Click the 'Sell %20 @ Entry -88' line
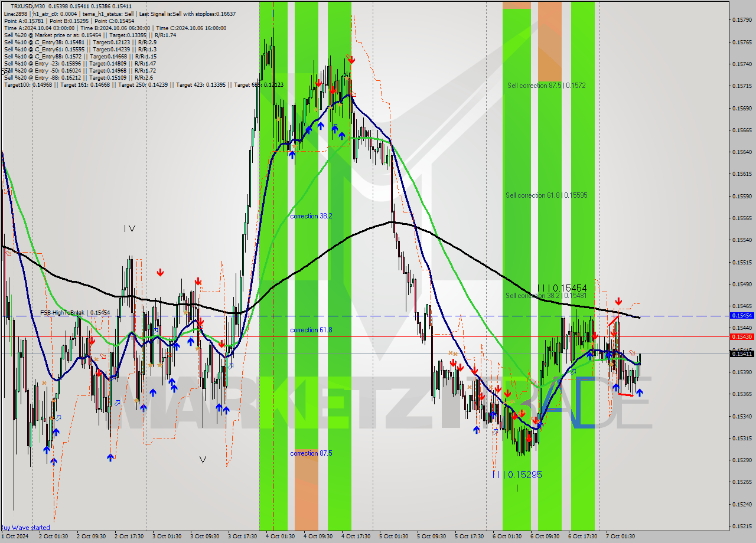The width and height of the screenshot is (756, 543). pos(78,77)
